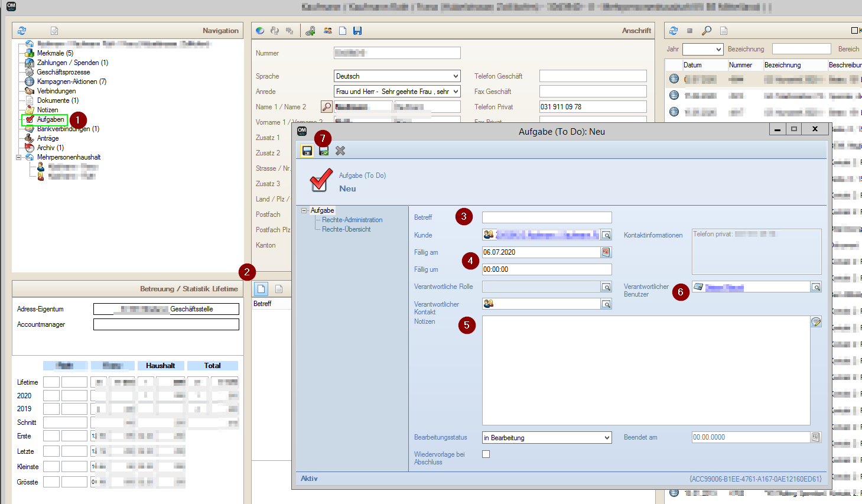Click the Telefon Privat field with 031 911 09 78

tap(593, 107)
